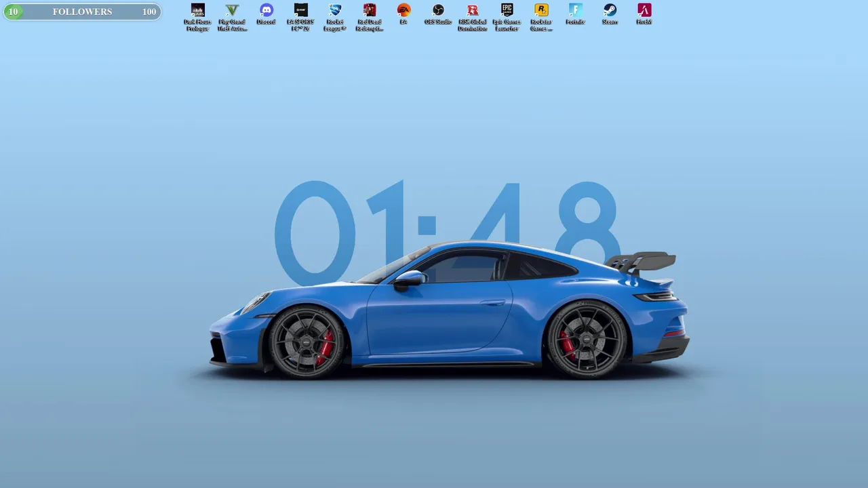
Task: Open RISK Global Domination shortcut
Action: tap(473, 17)
